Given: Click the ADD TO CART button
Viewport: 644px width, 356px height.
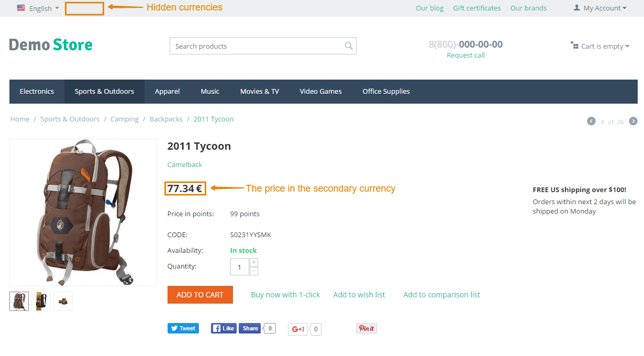Looking at the screenshot, I should [200, 295].
